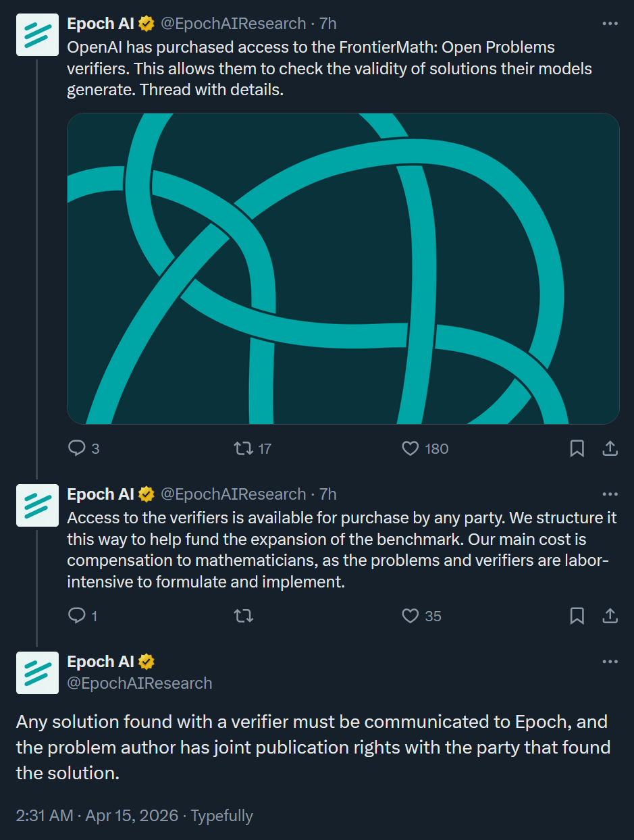Open @EpochAIResearch handle under main tweet author
The image size is (634, 840).
[x=140, y=683]
